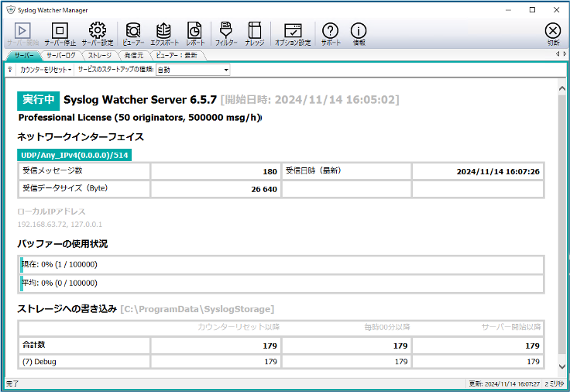Open the startup type 自動 combo box
This screenshot has width=570, height=392.
pyautogui.click(x=193, y=70)
